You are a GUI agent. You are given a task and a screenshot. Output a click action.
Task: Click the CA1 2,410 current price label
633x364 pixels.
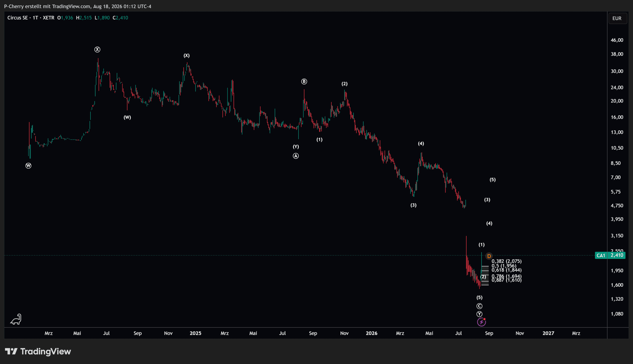coord(610,255)
